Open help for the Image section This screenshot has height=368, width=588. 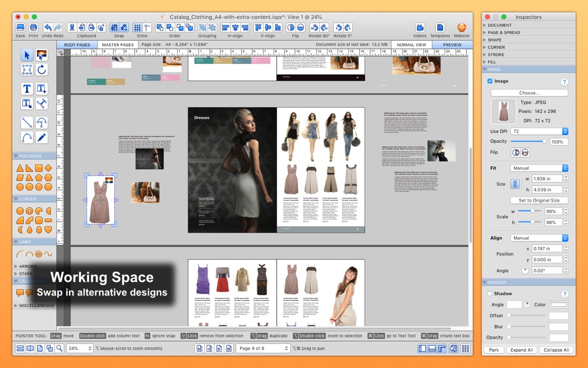point(564,82)
